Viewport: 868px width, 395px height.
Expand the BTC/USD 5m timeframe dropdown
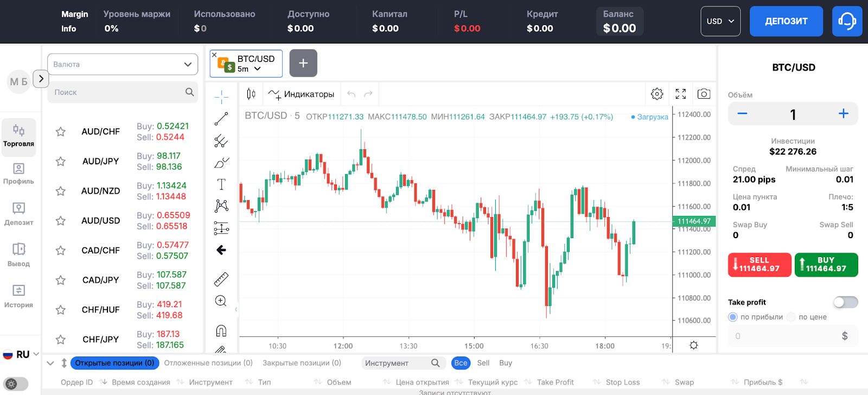257,69
